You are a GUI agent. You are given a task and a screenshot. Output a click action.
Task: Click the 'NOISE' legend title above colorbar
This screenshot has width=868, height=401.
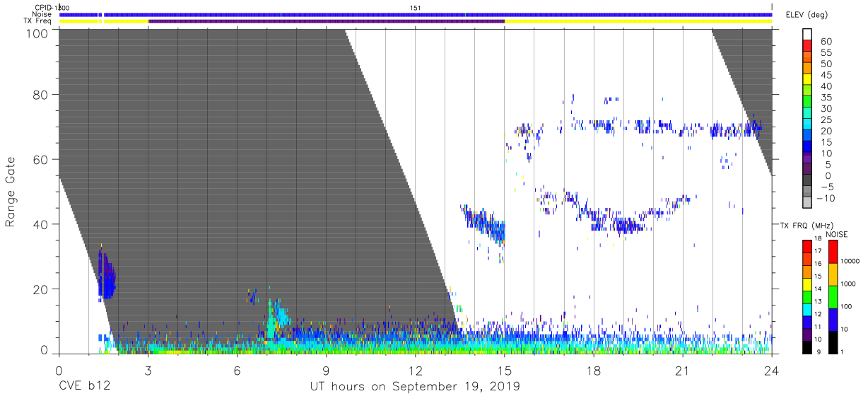836,234
